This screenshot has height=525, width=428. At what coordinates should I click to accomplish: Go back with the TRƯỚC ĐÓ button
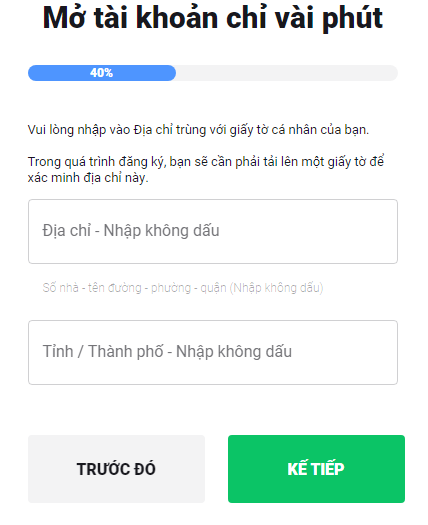pyautogui.click(x=116, y=469)
